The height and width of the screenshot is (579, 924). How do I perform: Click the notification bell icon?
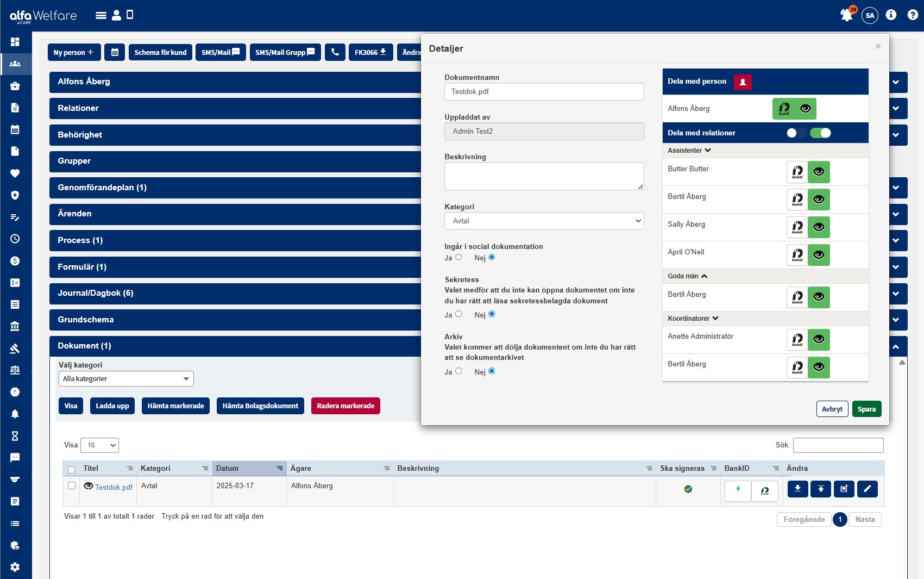click(x=846, y=15)
